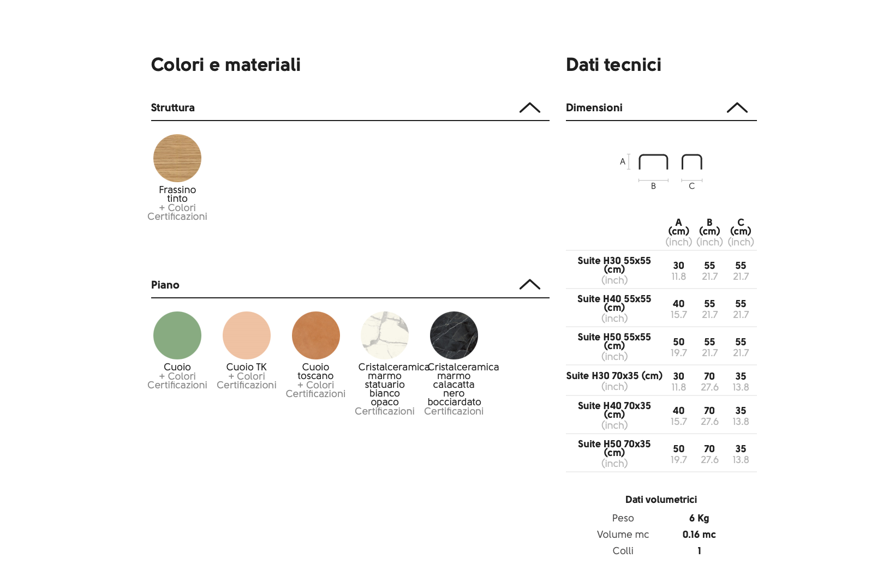Collapse the Struttura section chevron

point(529,107)
